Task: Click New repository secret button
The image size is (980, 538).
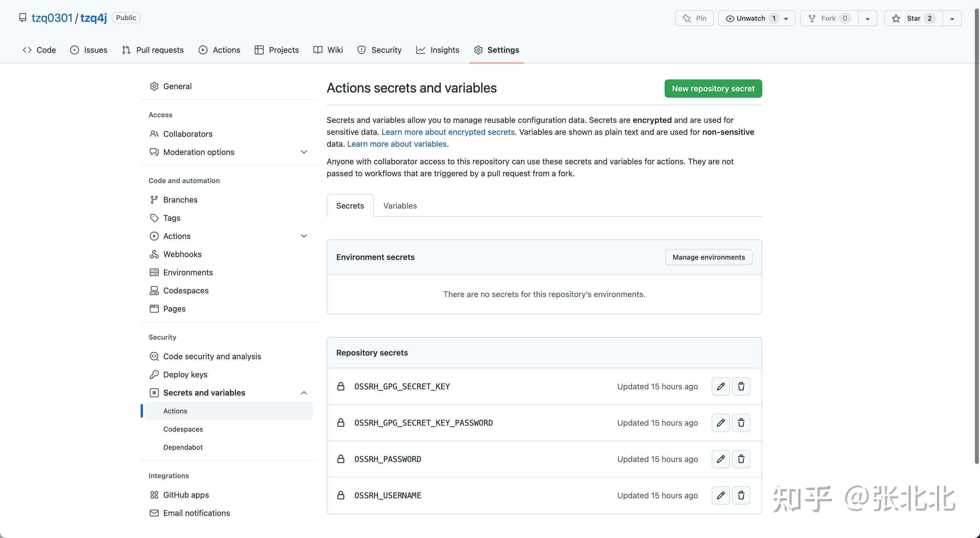Action: [713, 89]
